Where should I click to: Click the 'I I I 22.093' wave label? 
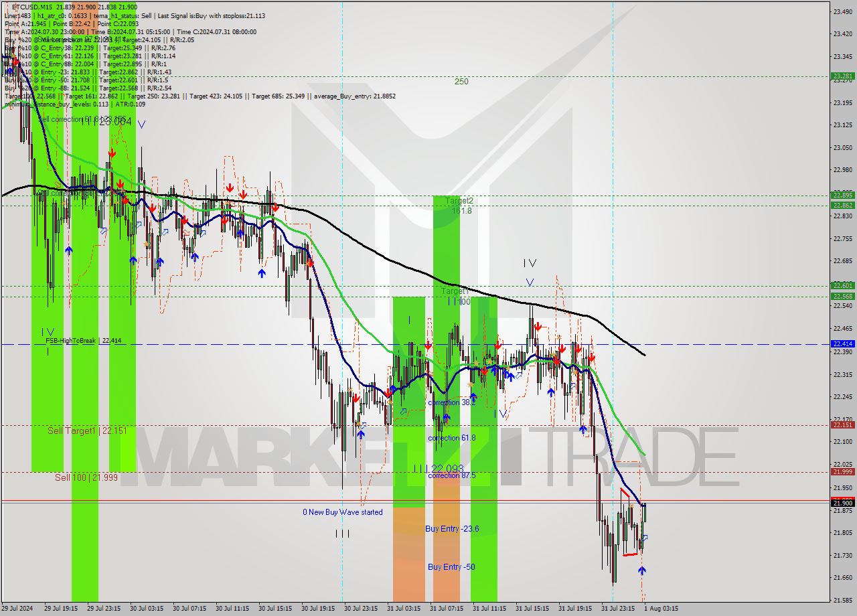(438, 467)
